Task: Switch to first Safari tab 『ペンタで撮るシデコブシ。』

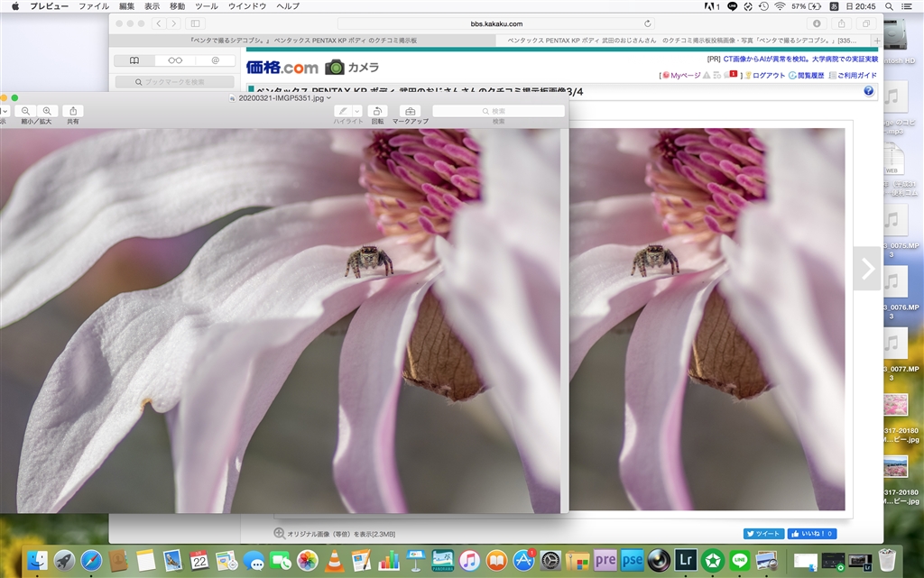Action: click(x=303, y=41)
